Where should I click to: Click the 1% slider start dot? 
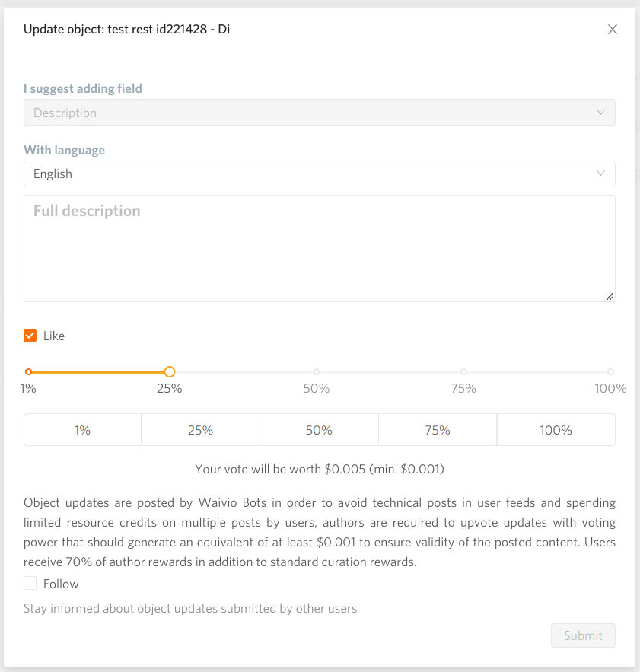(x=29, y=372)
